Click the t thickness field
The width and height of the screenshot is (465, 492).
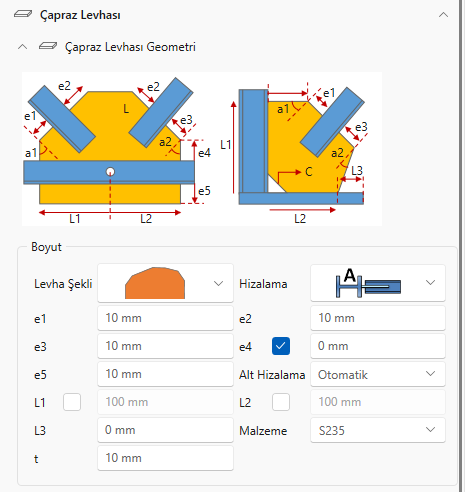pos(165,458)
